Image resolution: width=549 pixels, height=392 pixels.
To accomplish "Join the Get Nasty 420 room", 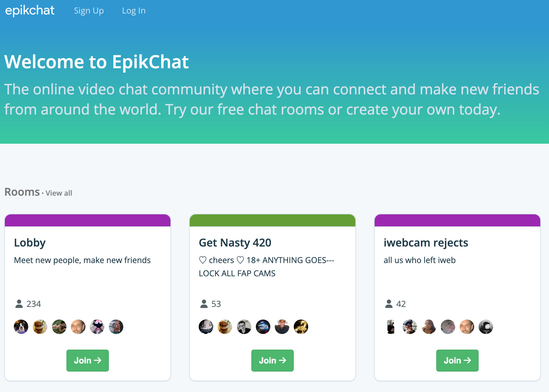I will coord(272,360).
